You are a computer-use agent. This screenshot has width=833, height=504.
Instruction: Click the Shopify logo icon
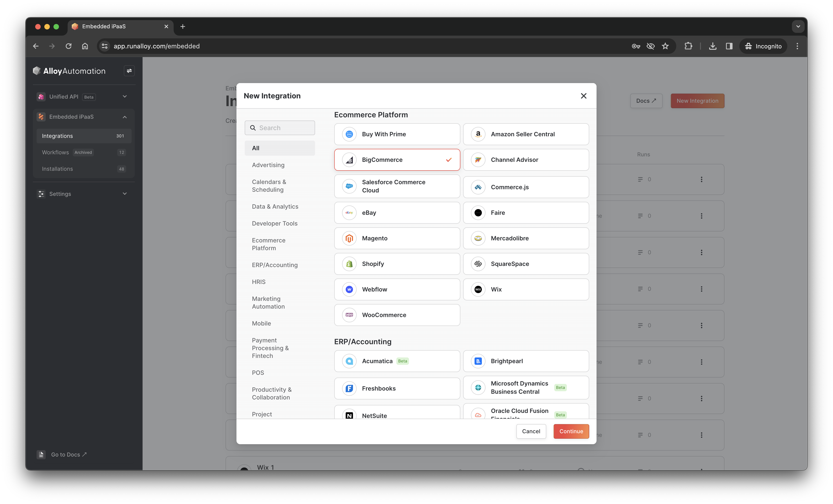349,264
